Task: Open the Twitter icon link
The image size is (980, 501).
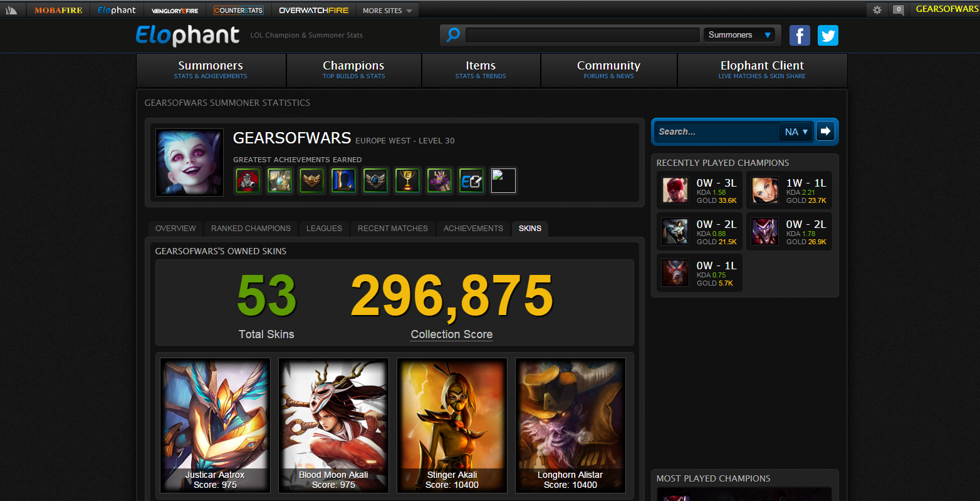Action: tap(828, 35)
